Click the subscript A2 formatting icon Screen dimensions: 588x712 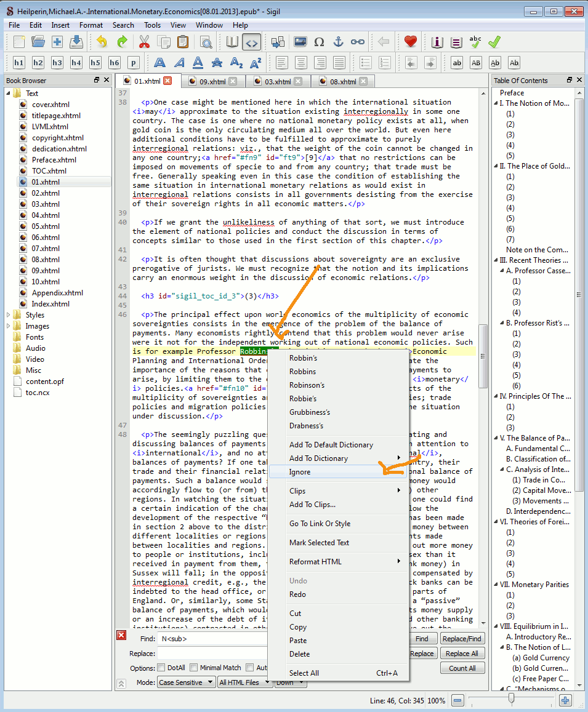(236, 63)
